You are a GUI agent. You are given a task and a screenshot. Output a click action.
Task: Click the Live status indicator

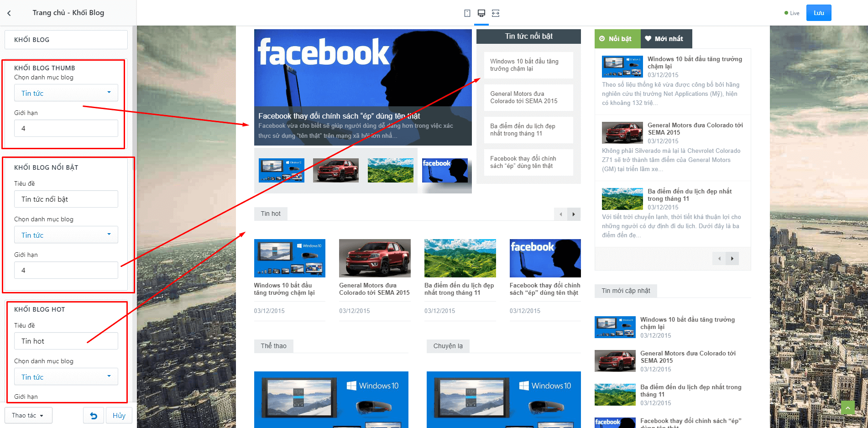click(x=792, y=13)
